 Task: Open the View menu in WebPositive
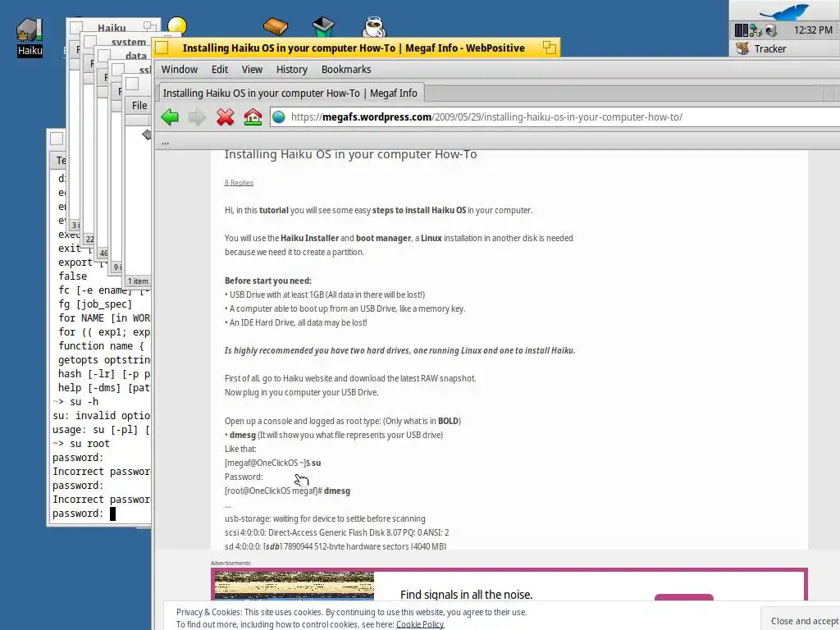click(252, 69)
